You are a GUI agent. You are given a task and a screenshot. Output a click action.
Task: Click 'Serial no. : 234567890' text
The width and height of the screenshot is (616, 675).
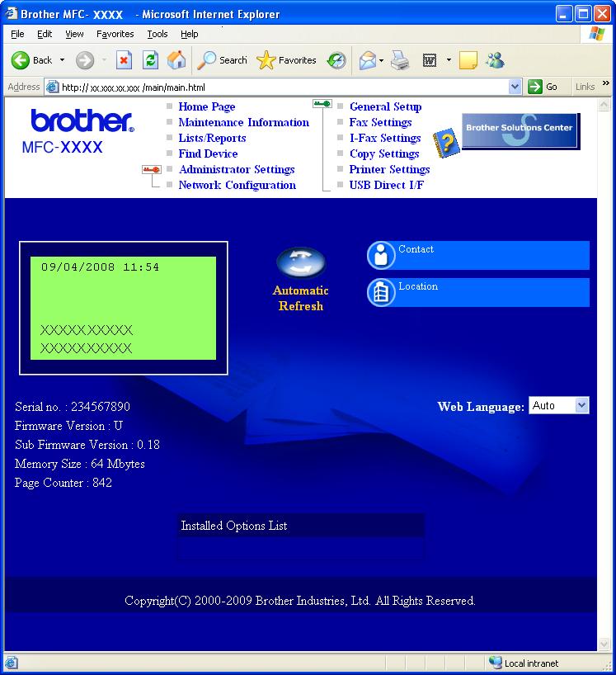point(73,407)
